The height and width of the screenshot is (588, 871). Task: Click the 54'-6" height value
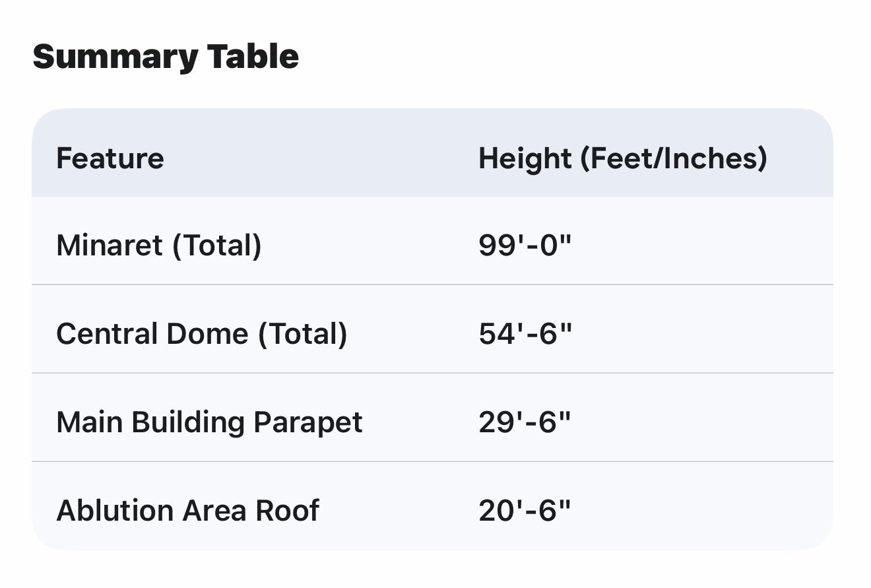click(x=525, y=334)
